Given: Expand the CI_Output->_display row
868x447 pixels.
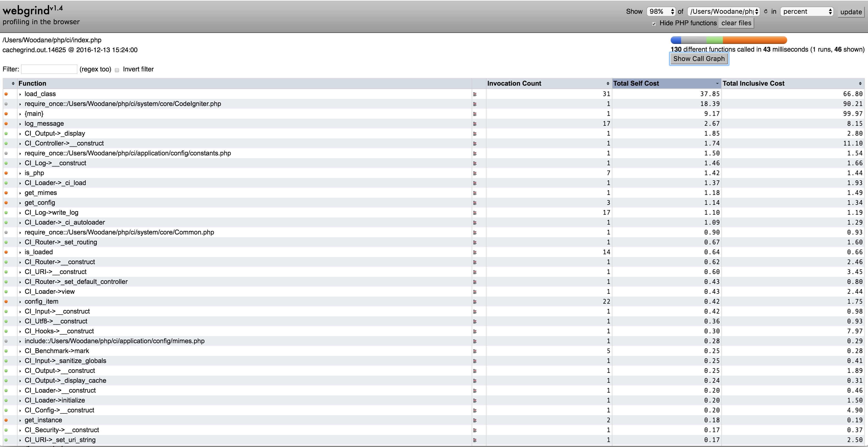Looking at the screenshot, I should [x=20, y=134].
